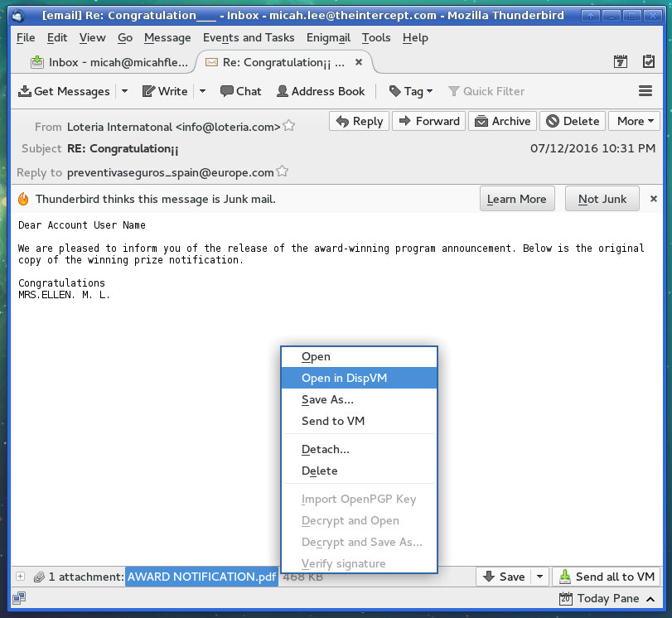The image size is (672, 618).
Task: Click the paperclip attachment icon
Action: (x=39, y=577)
